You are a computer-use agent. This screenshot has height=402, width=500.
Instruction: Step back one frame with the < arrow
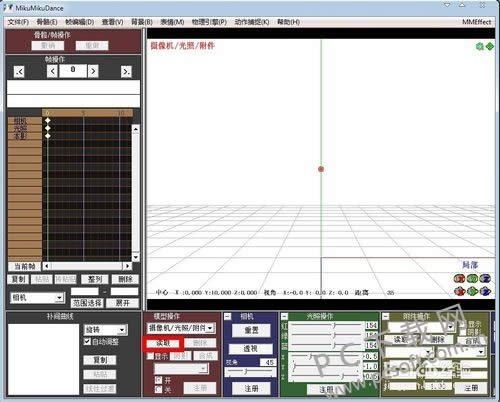52,71
